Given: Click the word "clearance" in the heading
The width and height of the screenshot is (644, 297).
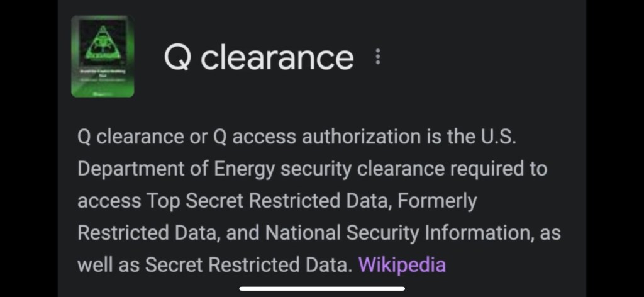Looking at the screenshot, I should click(x=277, y=57).
